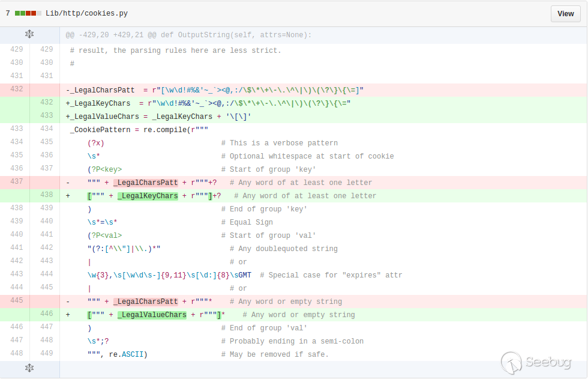Click the View button for cookies.py
This screenshot has width=588, height=379.
[x=565, y=13]
